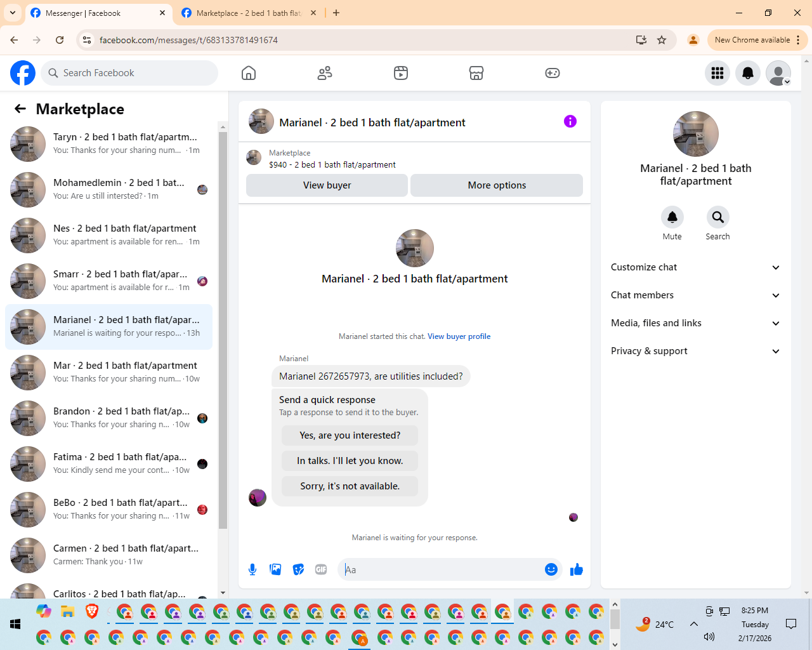Search in conversation magnifier icon

pyautogui.click(x=718, y=217)
